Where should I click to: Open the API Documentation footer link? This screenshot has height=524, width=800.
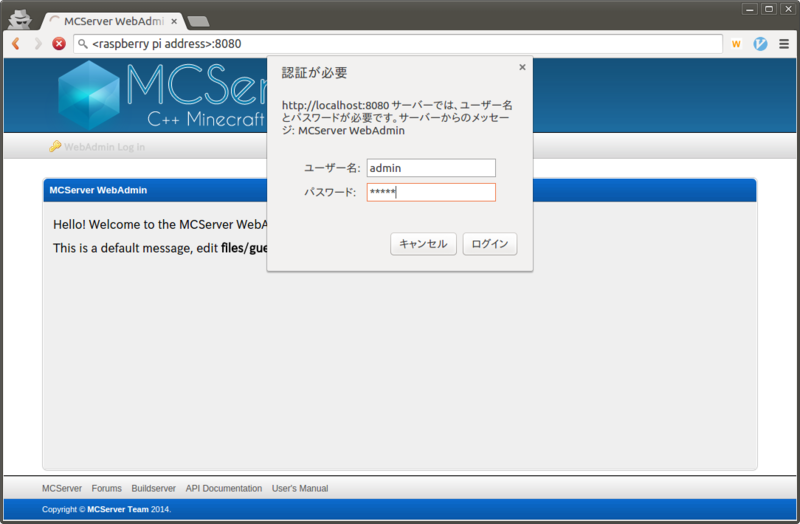click(x=223, y=488)
